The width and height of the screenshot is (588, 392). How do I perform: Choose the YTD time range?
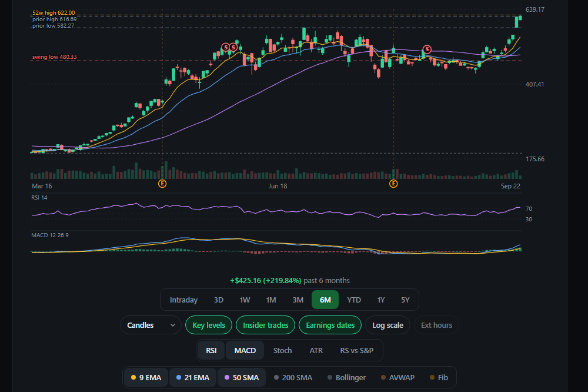coord(353,300)
